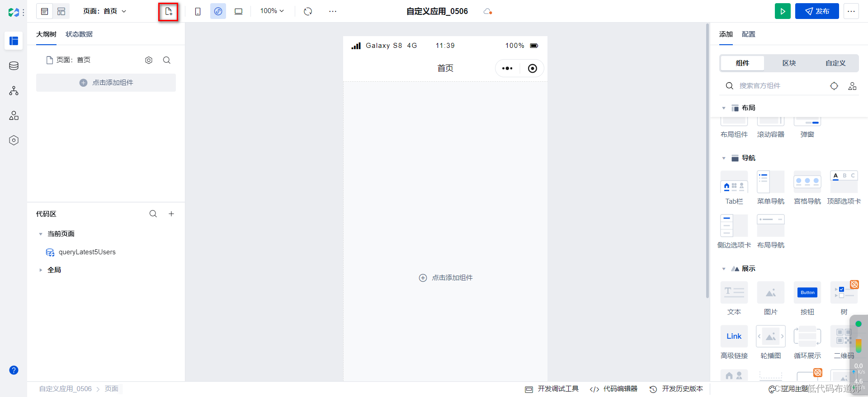
Task: Open the 页面: 首页 page dropdown
Action: tap(105, 11)
